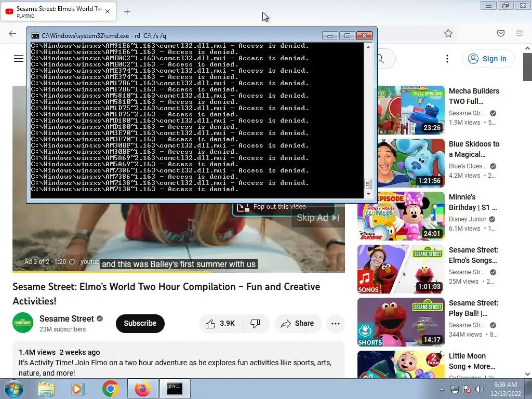The image size is (532, 399).
Task: Save to Pocket icon in Firefox toolbar
Action: pos(501,33)
